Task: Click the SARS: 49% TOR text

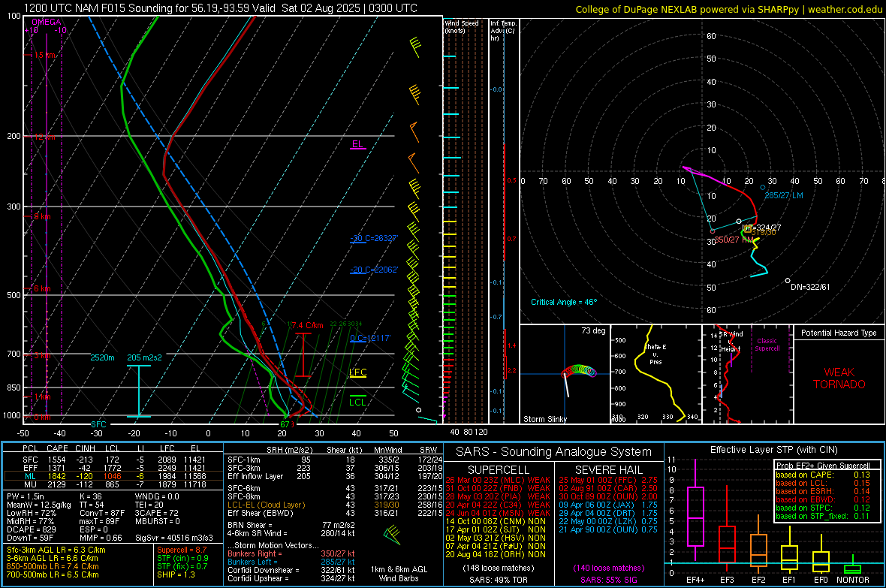Action: [498, 580]
